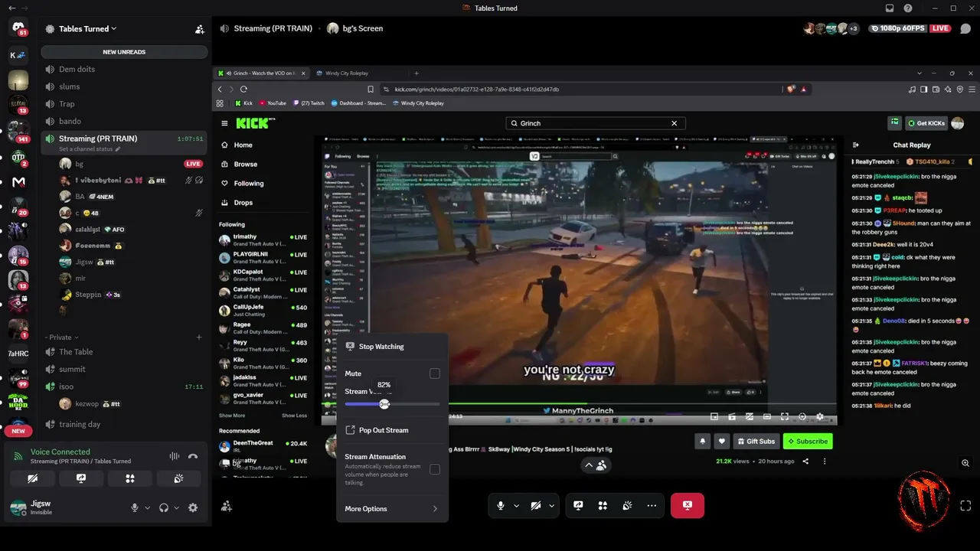Join the Trap voice channel
The width and height of the screenshot is (980, 551).
124,104
